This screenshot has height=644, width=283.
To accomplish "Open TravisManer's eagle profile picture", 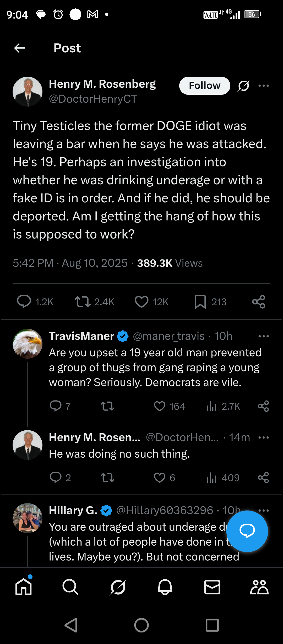I will pyautogui.click(x=28, y=344).
